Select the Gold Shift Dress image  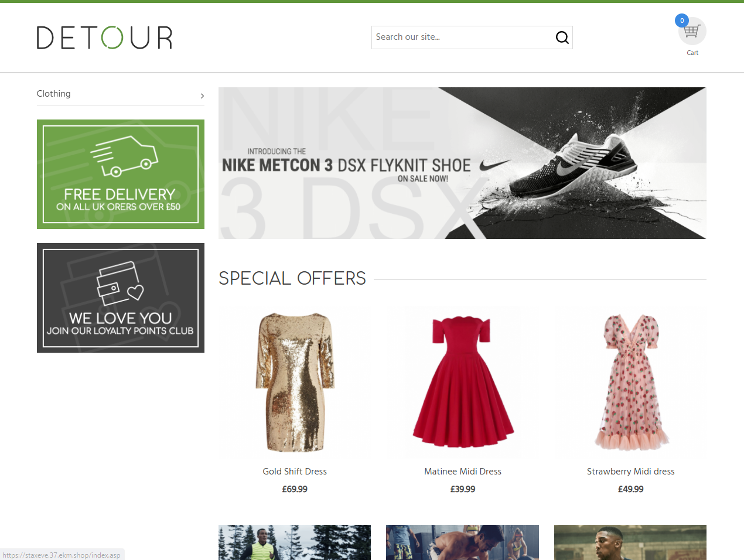(x=295, y=382)
